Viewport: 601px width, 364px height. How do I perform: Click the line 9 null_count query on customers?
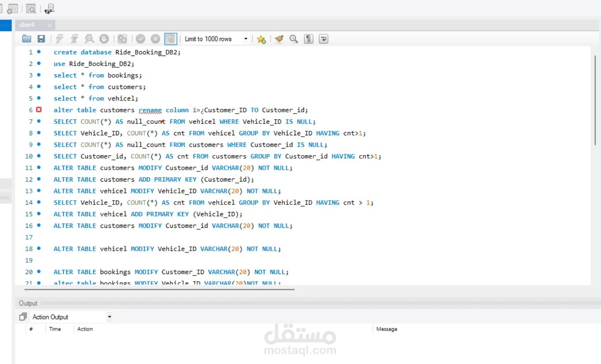pos(191,145)
